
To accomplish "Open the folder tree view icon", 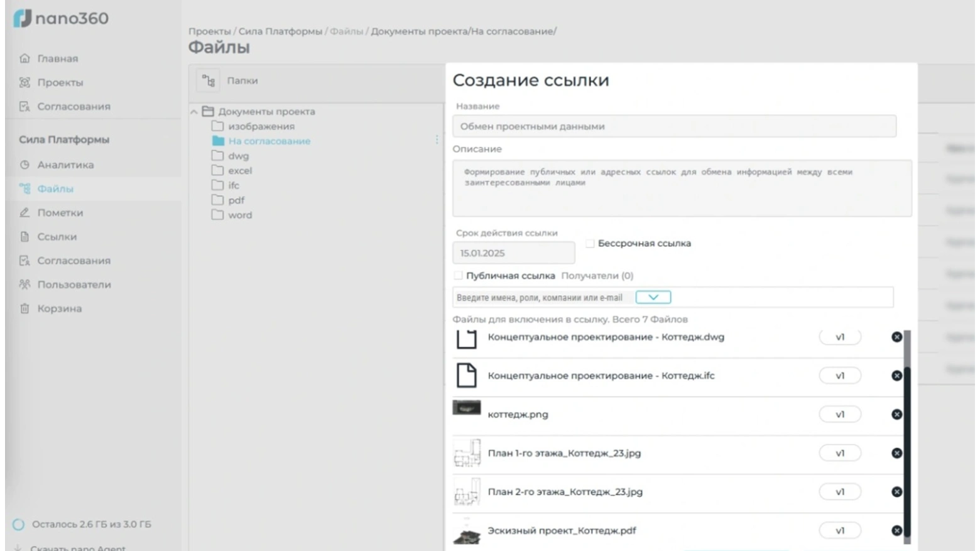I will pos(208,81).
